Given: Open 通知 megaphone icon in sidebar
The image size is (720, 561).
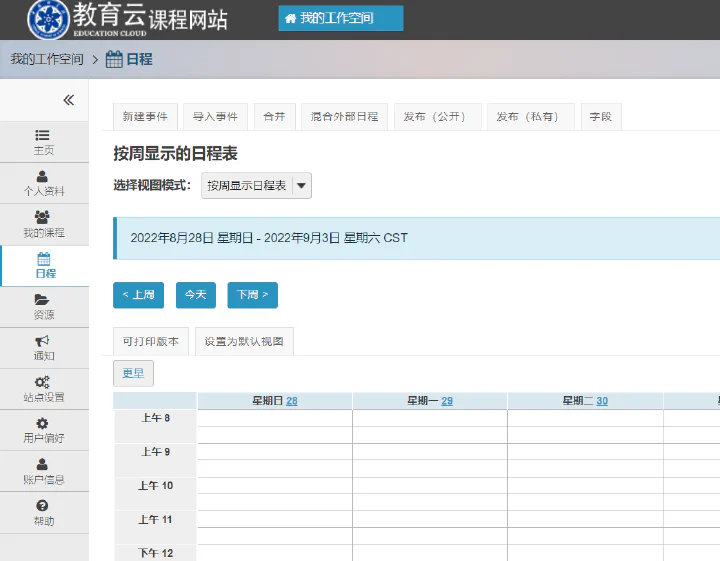Looking at the screenshot, I should tap(42, 341).
